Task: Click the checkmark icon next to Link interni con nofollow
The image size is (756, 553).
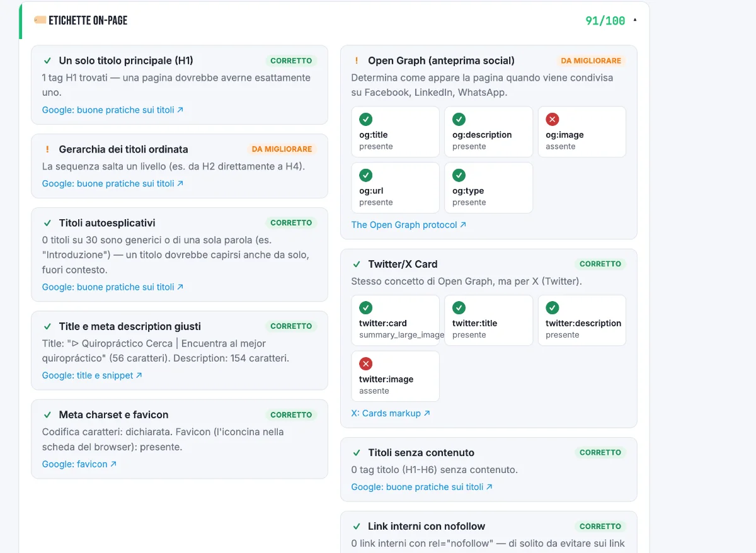Action: tap(357, 527)
